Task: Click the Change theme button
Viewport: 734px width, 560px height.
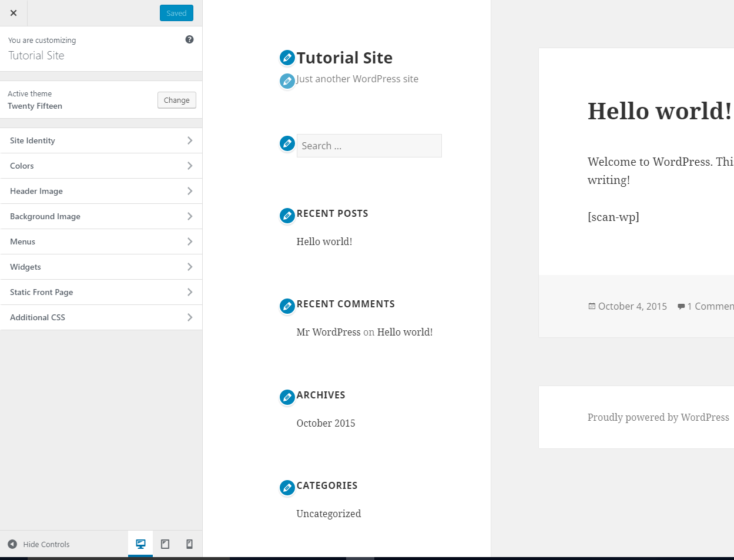Action: tap(176, 100)
